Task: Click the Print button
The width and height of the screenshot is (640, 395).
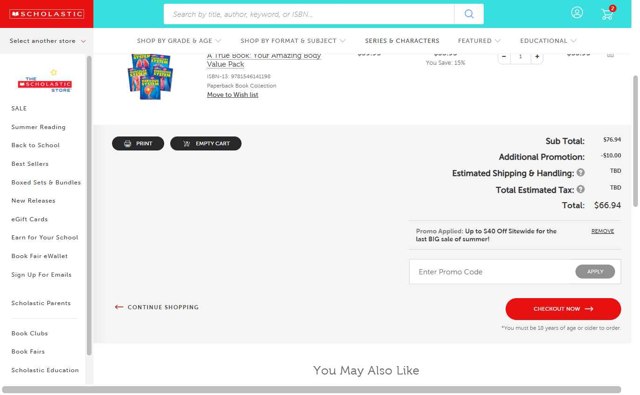Action: tap(138, 143)
